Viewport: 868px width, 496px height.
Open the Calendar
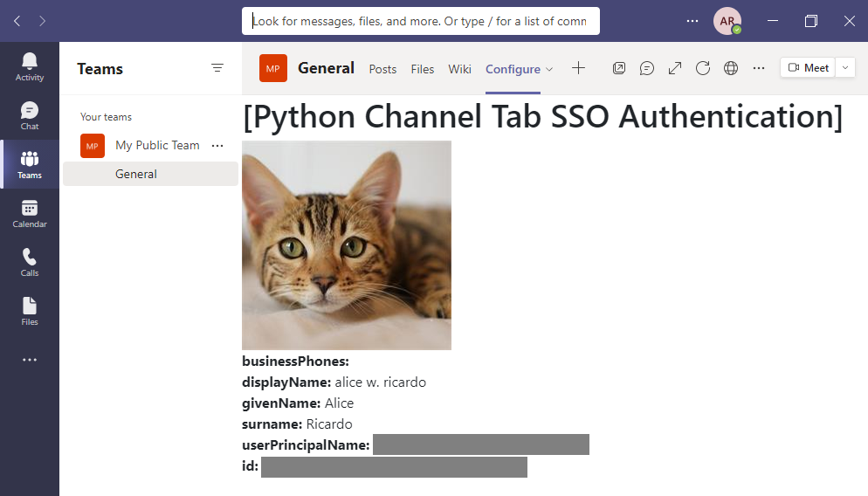pos(30,214)
